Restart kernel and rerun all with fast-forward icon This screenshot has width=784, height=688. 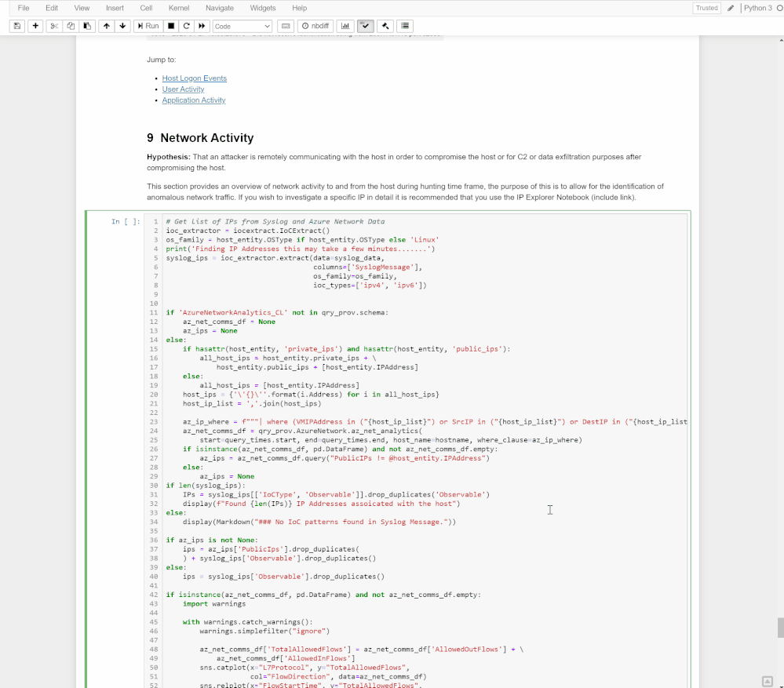(202, 26)
